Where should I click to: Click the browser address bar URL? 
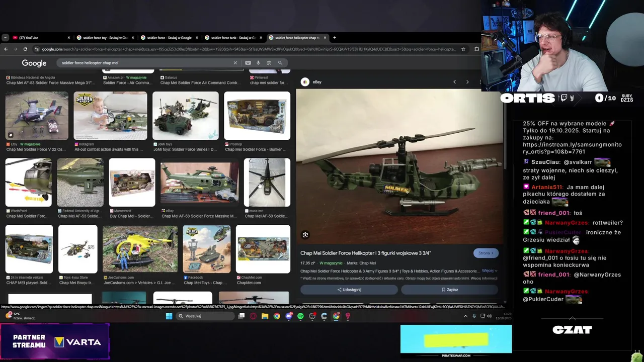point(249,49)
